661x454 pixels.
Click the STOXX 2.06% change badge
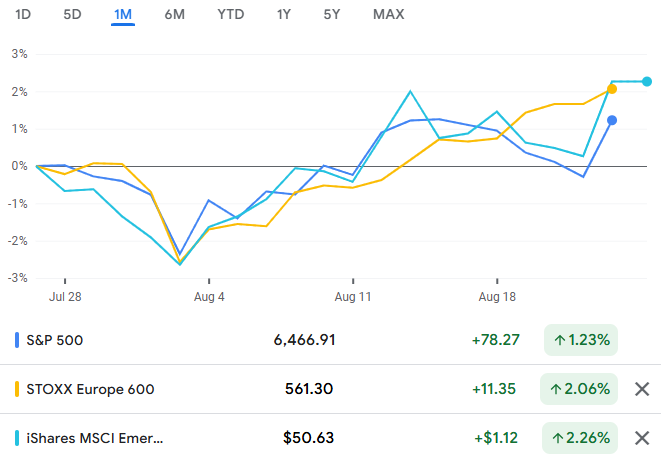click(x=579, y=389)
